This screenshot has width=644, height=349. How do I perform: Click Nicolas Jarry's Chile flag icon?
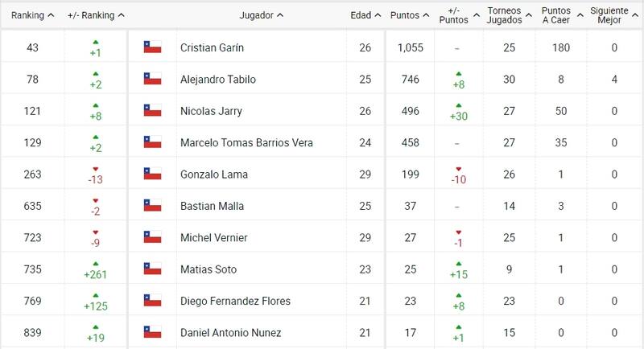point(152,111)
